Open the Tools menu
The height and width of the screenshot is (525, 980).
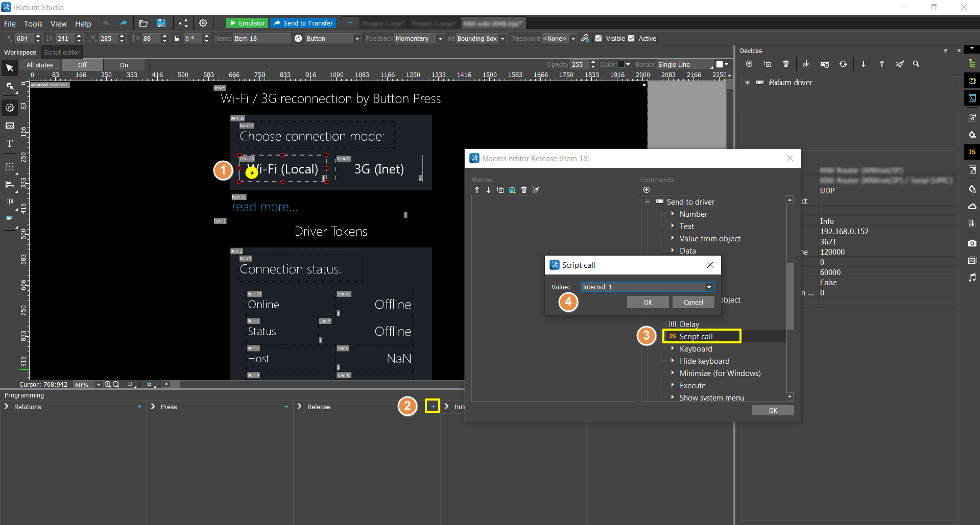click(x=33, y=24)
